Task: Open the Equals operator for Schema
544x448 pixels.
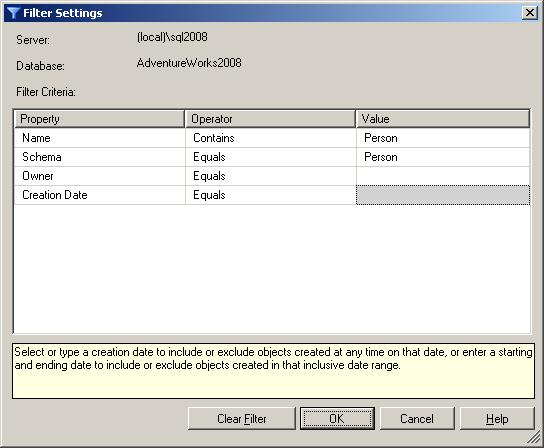Action: pyautogui.click(x=271, y=157)
